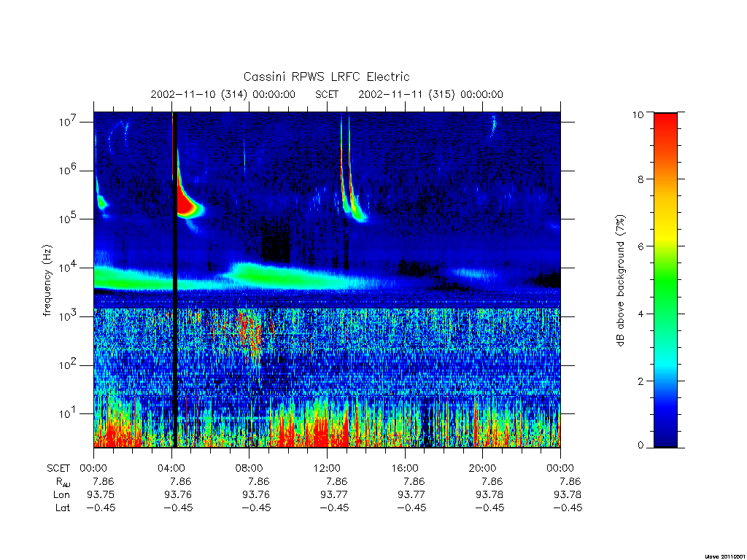Click the frequency (Hz) axis label
This screenshot has height=560, width=747.
pyautogui.click(x=47, y=280)
